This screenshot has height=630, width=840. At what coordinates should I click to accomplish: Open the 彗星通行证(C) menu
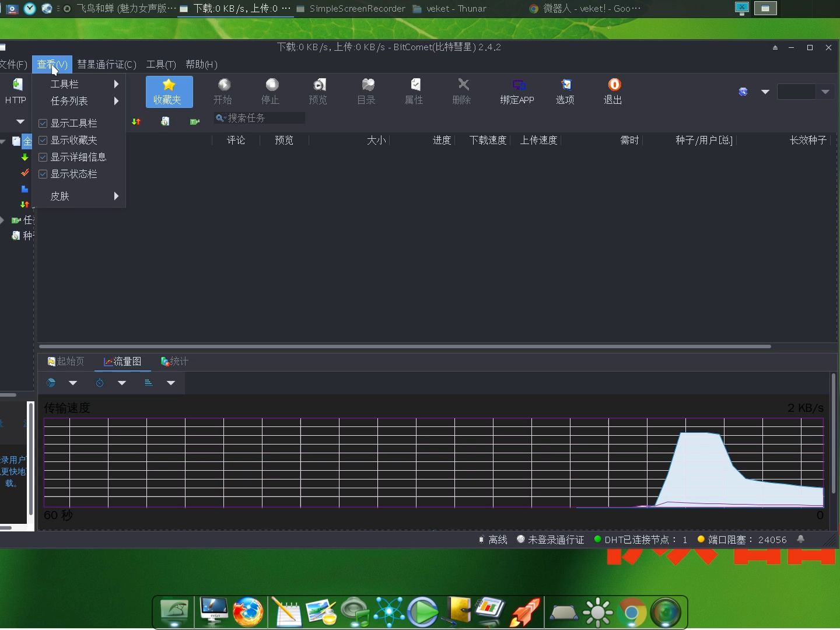tap(107, 64)
